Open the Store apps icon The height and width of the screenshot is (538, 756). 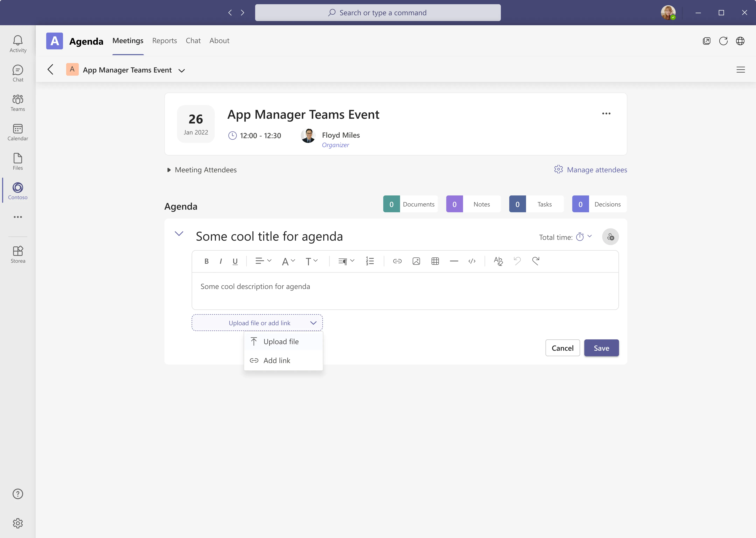[18, 255]
